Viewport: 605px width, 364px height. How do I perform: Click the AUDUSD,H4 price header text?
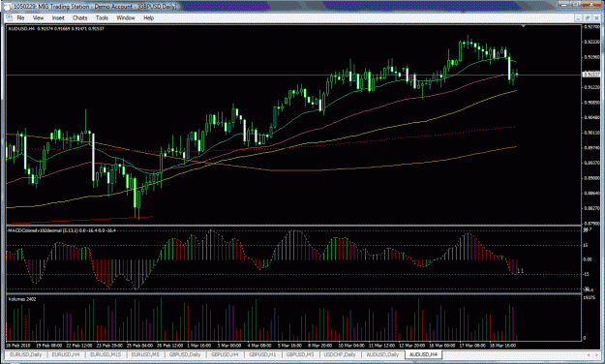[x=56, y=29]
